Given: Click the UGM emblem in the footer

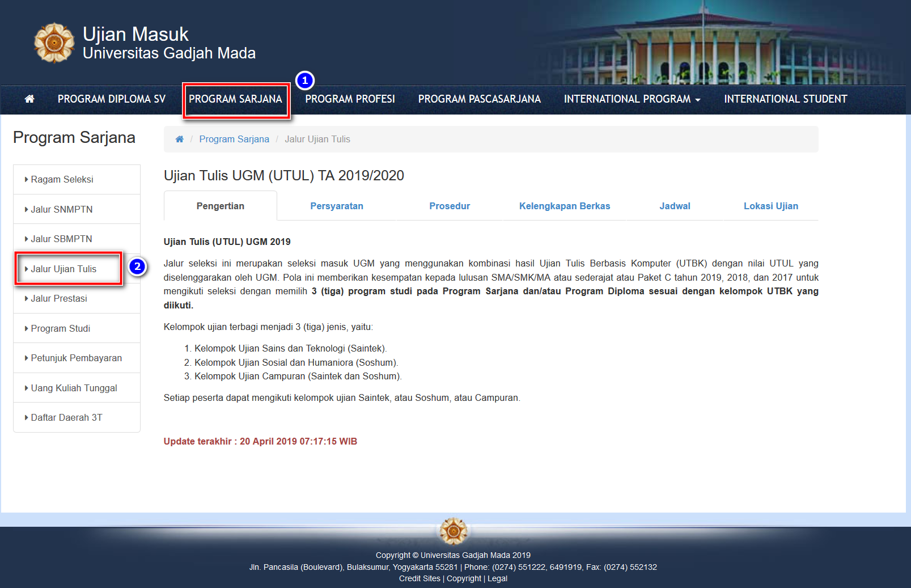Looking at the screenshot, I should [454, 531].
